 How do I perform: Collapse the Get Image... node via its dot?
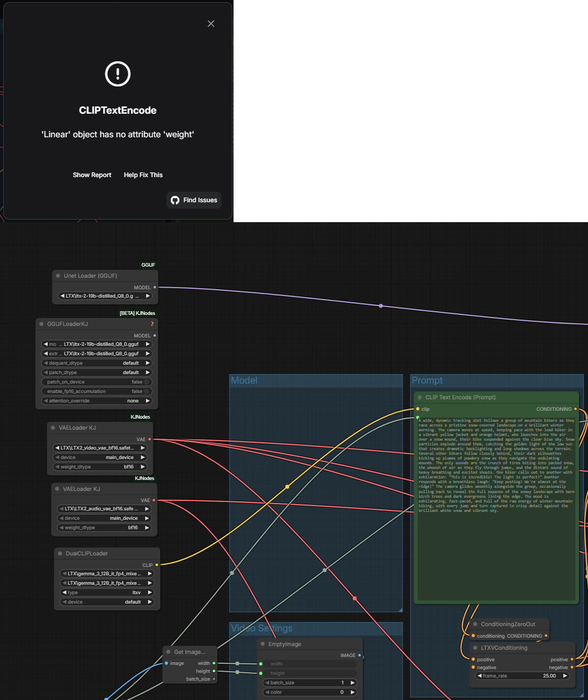point(169,652)
